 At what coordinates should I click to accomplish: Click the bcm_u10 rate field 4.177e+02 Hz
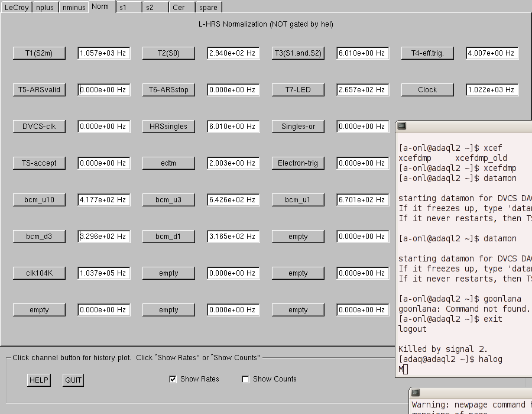tap(104, 200)
